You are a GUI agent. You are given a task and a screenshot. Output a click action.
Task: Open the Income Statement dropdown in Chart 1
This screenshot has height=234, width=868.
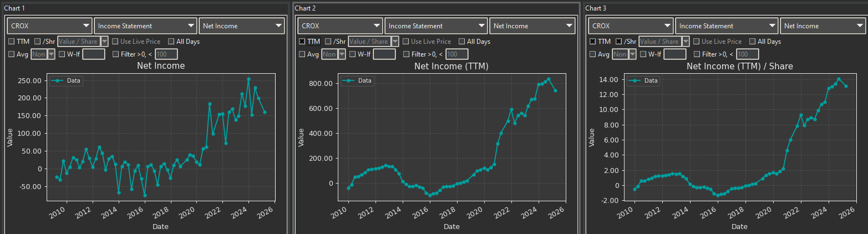coord(146,26)
